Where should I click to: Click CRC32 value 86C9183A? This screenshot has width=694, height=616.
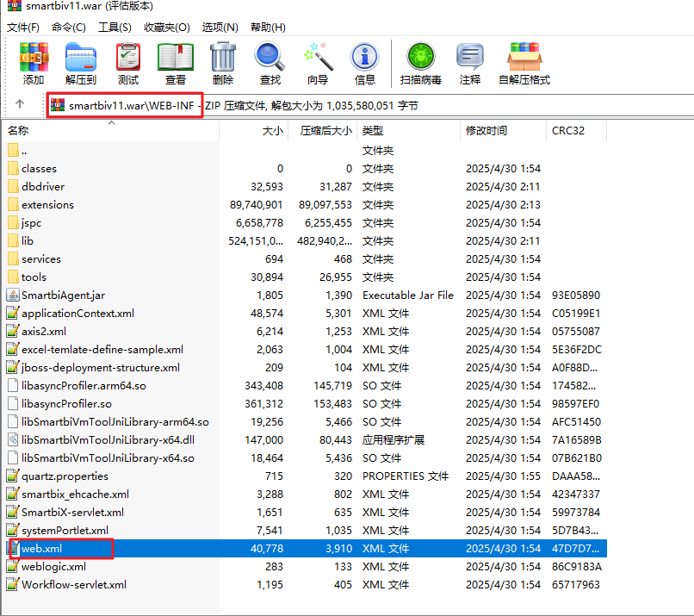[577, 566]
